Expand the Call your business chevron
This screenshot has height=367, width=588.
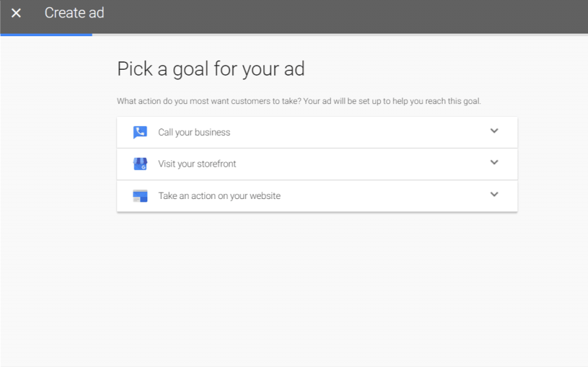pos(494,131)
